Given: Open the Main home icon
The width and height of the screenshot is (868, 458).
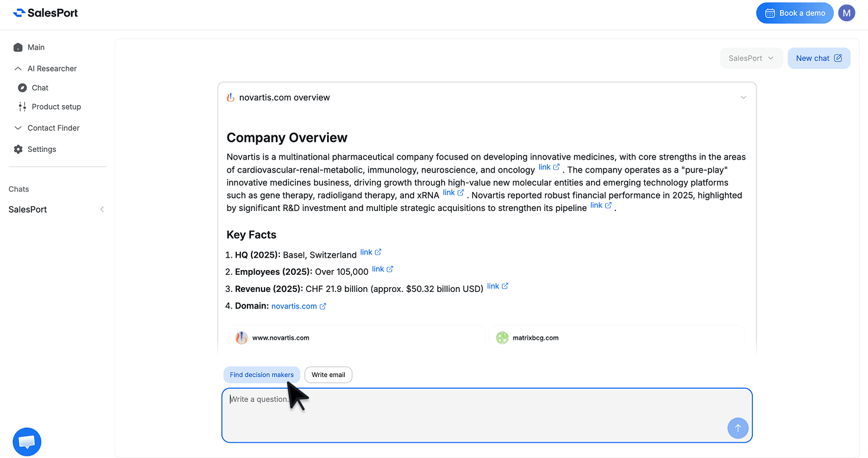Looking at the screenshot, I should point(18,47).
